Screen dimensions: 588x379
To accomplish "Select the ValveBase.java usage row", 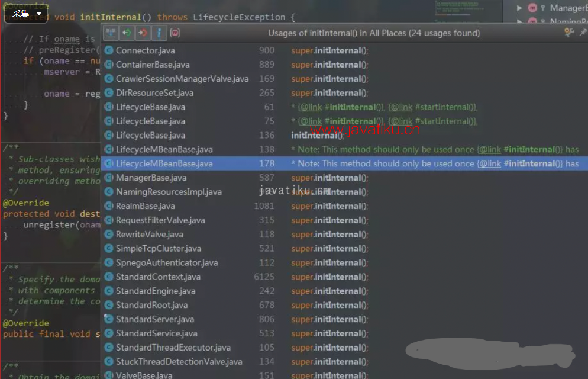I will pos(344,375).
